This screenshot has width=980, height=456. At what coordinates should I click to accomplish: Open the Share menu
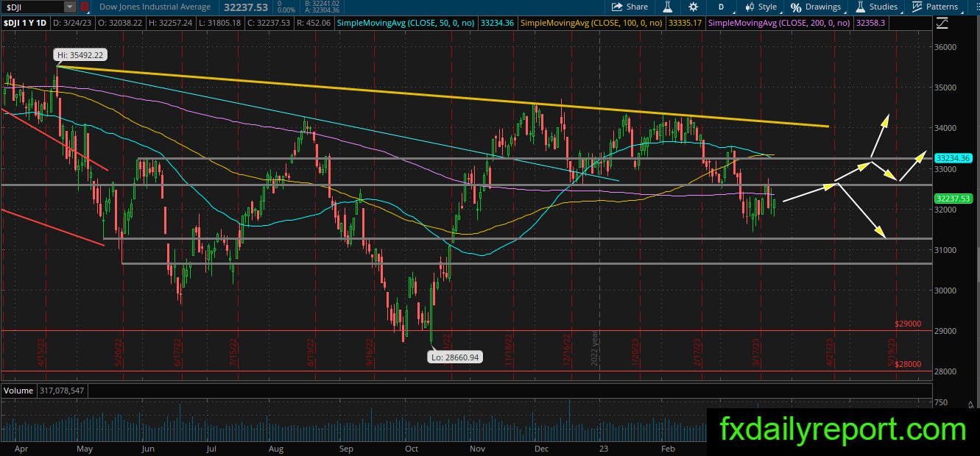coord(630,7)
